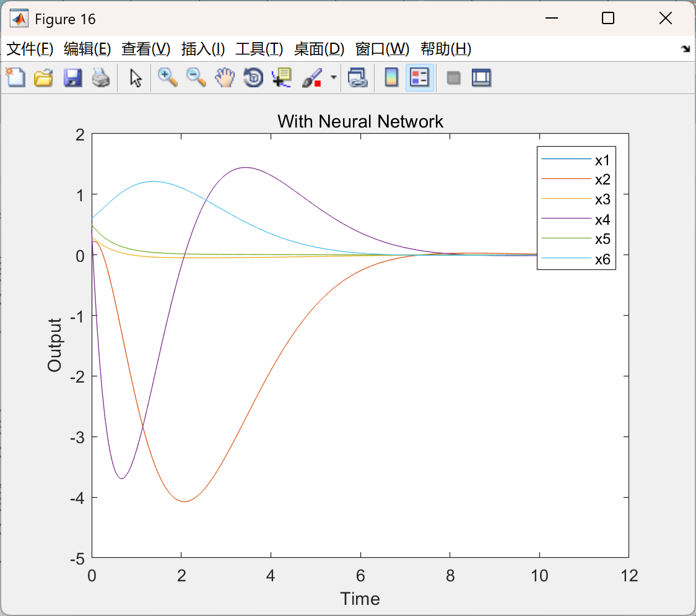Click the x2 curve minimum near -4
The width and height of the screenshot is (696, 616).
click(x=184, y=501)
